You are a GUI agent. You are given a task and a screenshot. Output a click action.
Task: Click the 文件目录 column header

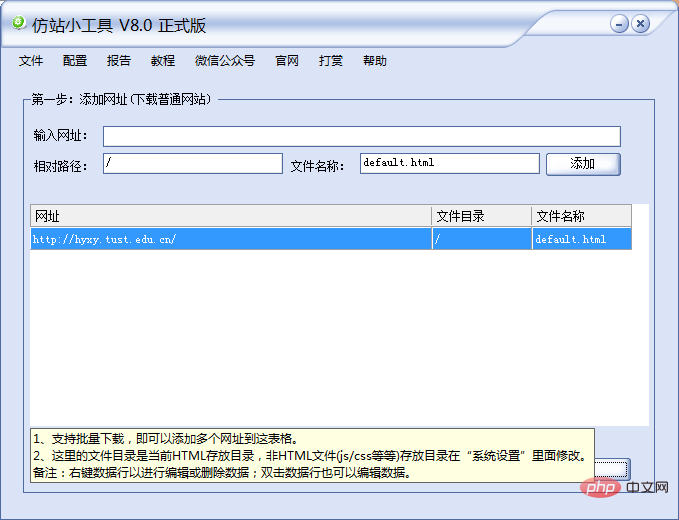click(481, 216)
